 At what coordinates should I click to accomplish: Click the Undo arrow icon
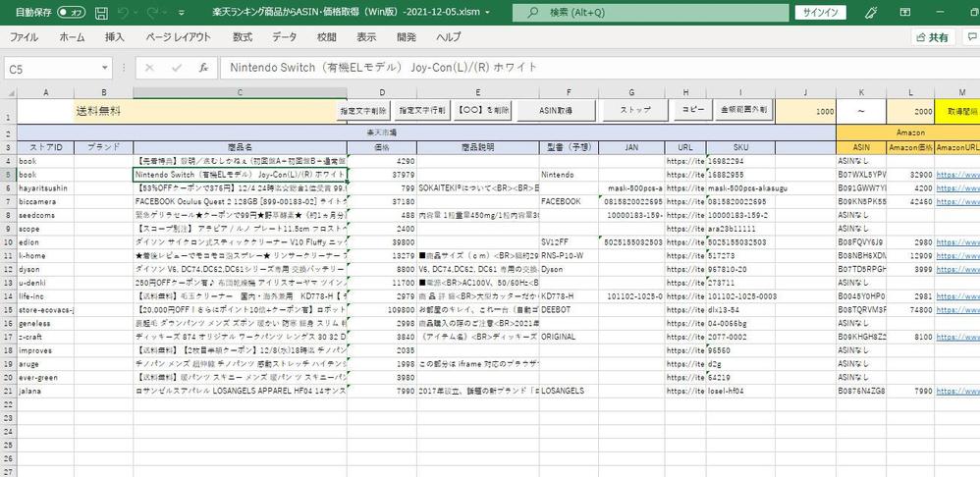coord(124,13)
